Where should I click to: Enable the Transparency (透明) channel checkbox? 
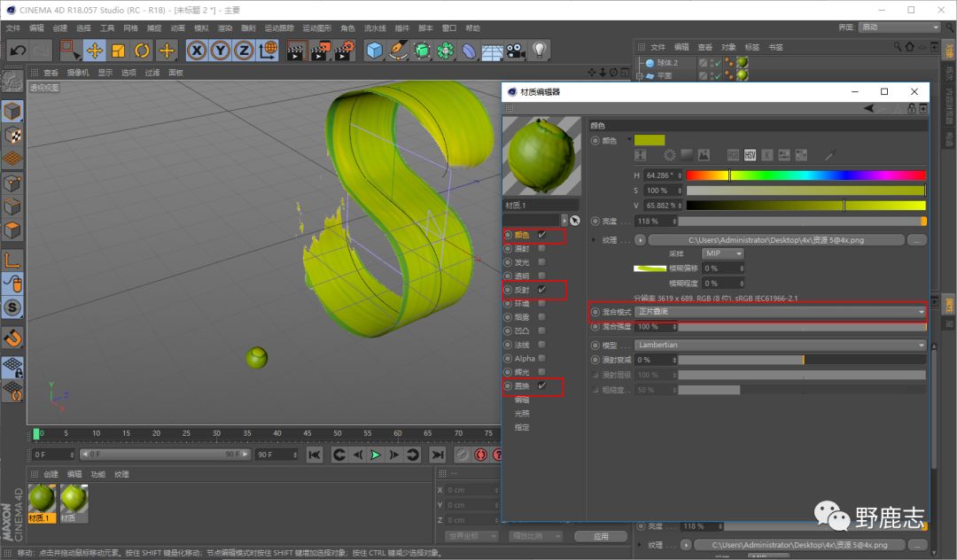[542, 276]
